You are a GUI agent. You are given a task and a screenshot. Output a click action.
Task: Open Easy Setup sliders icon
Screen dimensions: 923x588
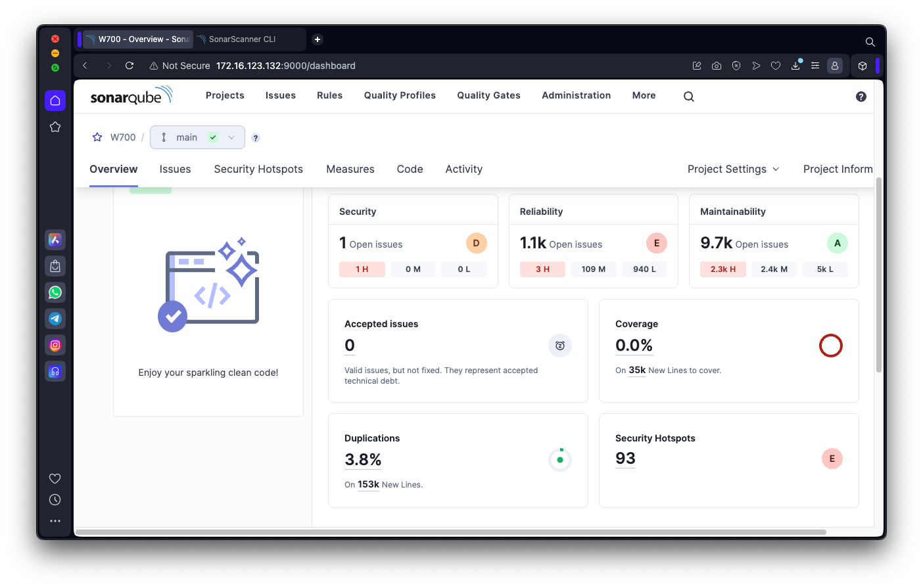tap(815, 66)
